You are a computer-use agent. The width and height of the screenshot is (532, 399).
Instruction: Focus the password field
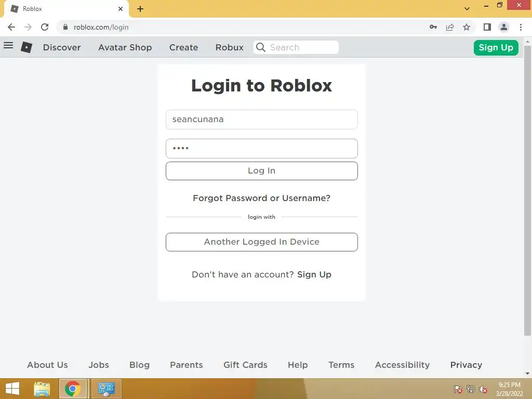coord(262,149)
